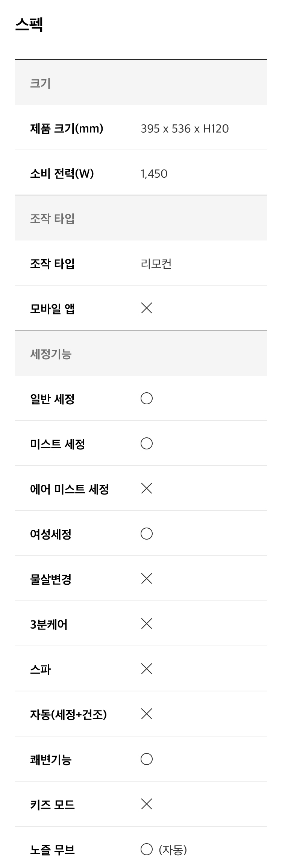The width and height of the screenshot is (282, 868).
Task: Click the X icon for 3분케어
Action: pos(146,624)
